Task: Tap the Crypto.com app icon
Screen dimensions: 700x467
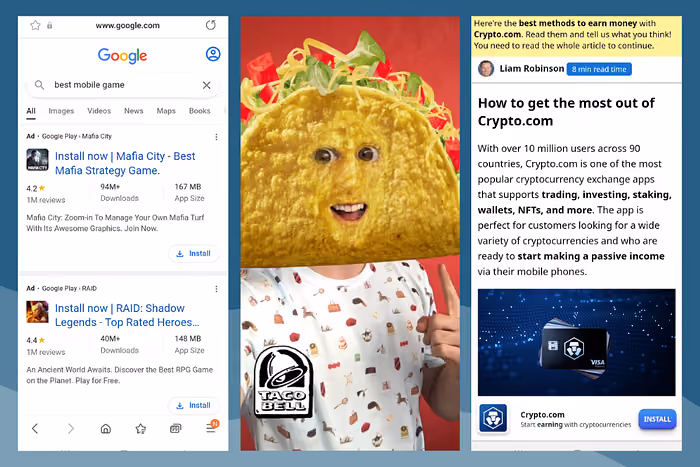Action: [x=493, y=418]
